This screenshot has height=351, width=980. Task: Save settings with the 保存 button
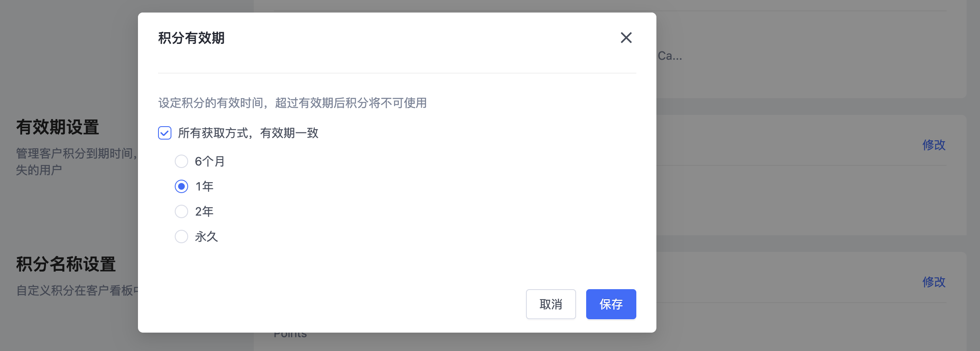[x=611, y=304]
